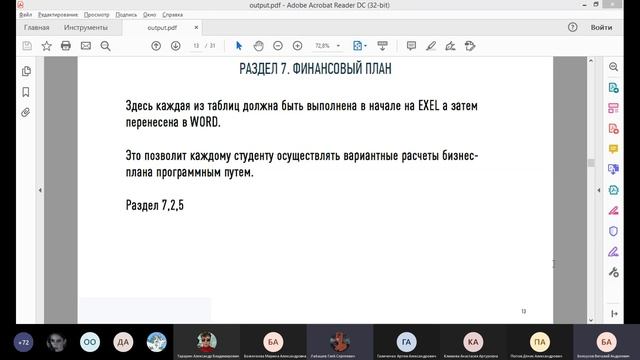
Task: Click the Save file icon in the toolbar
Action: [x=27, y=46]
